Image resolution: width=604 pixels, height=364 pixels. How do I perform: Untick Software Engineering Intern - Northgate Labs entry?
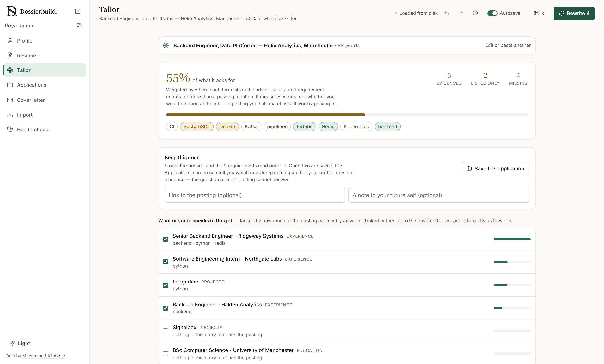[x=166, y=262]
